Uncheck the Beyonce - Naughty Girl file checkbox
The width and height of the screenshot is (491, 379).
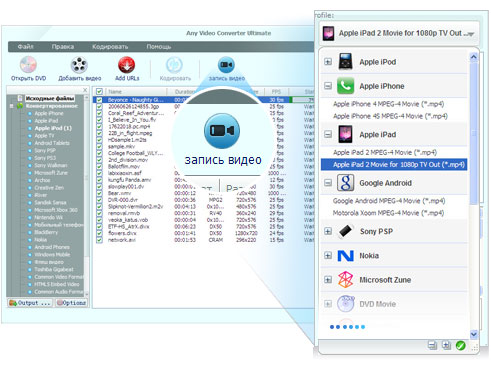tap(99, 100)
